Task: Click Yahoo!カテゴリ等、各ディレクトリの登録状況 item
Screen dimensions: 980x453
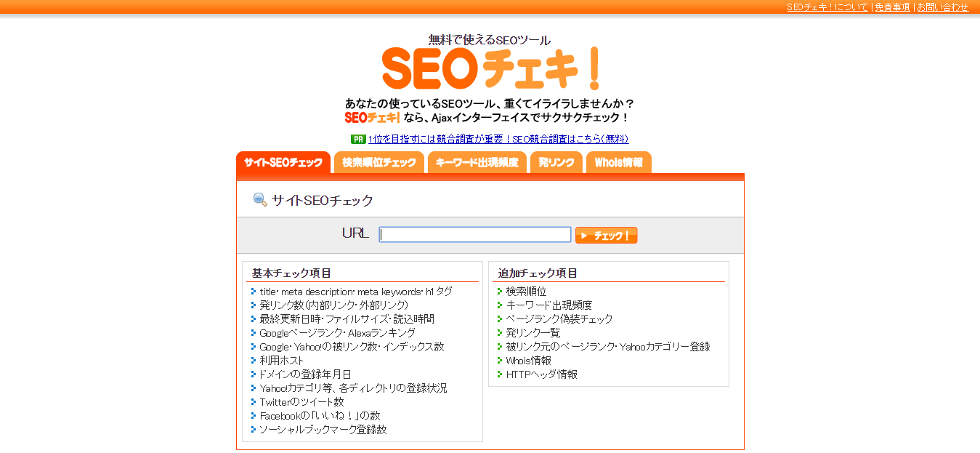Action: [x=353, y=388]
